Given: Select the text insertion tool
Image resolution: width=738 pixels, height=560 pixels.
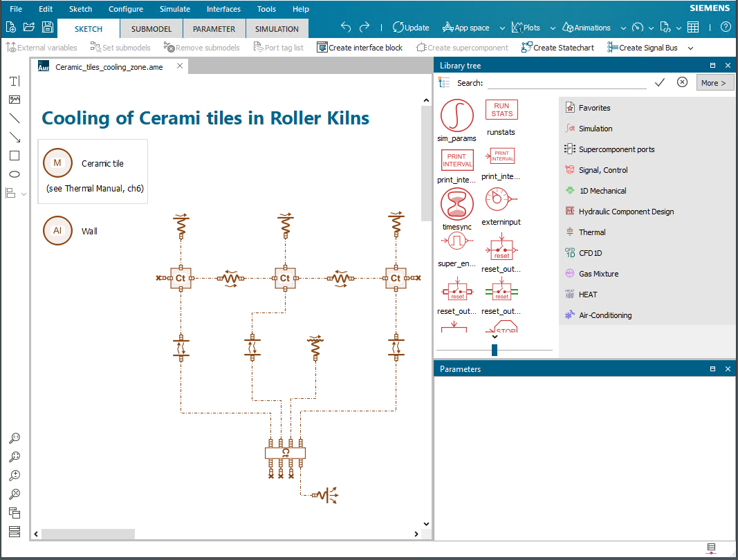Looking at the screenshot, I should (15, 81).
